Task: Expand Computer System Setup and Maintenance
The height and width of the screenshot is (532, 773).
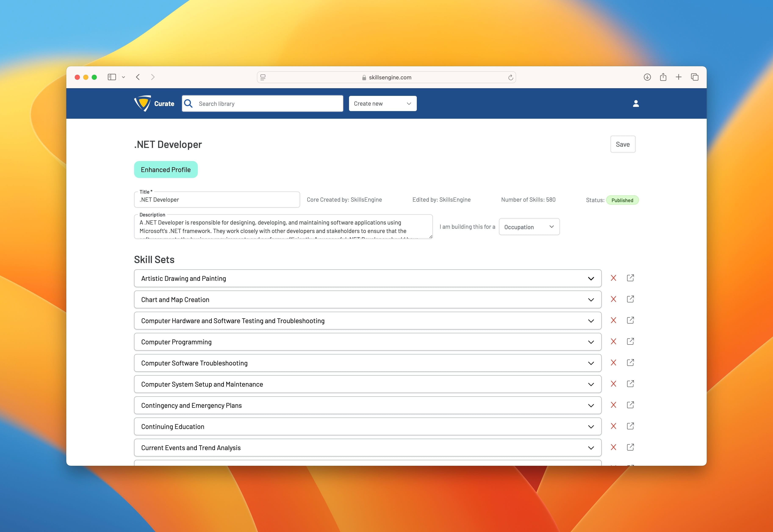Action: tap(590, 384)
